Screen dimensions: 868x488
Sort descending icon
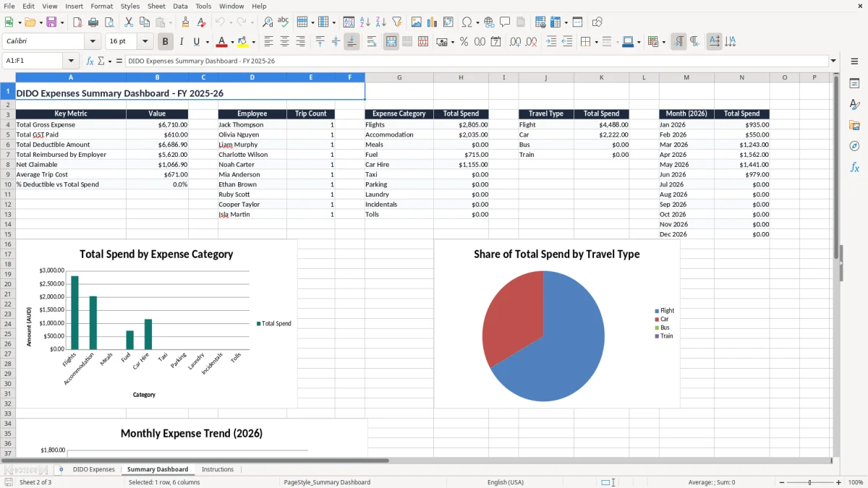381,22
